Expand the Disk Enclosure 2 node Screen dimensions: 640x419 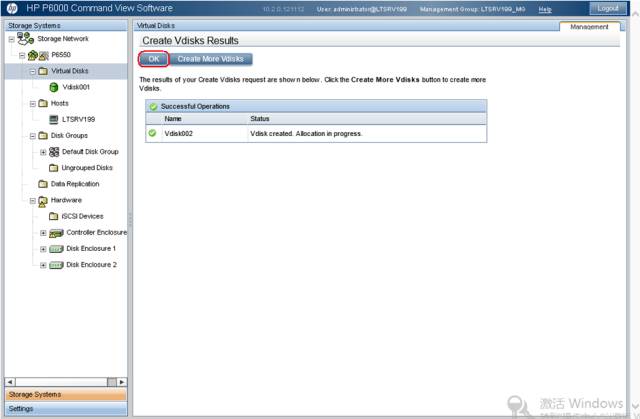[43, 266]
